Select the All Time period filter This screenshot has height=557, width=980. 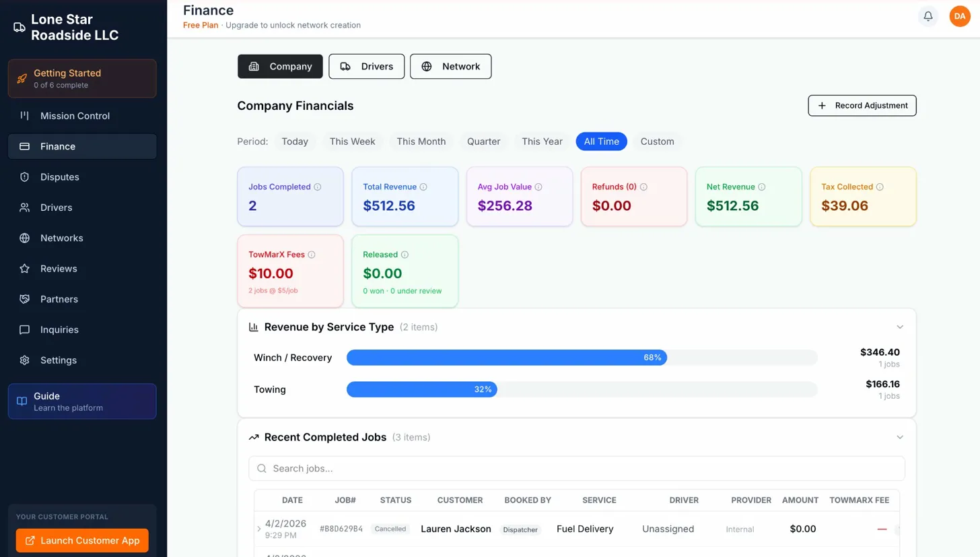[x=601, y=141]
